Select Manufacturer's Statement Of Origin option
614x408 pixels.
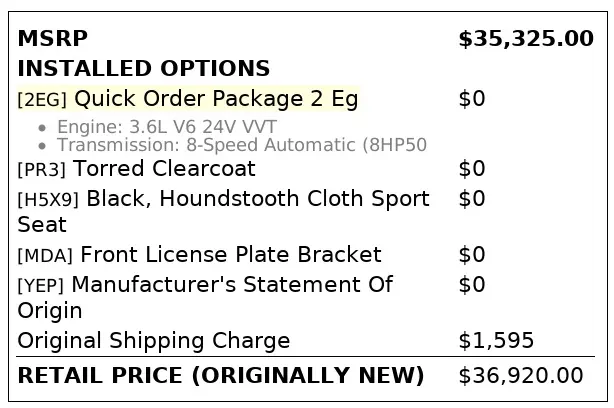[232, 285]
